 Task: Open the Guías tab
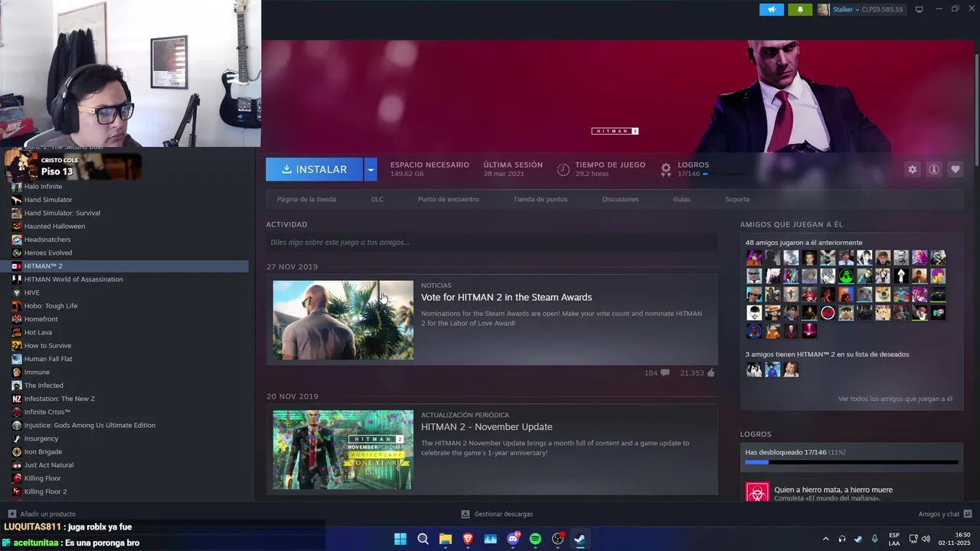pyautogui.click(x=681, y=199)
